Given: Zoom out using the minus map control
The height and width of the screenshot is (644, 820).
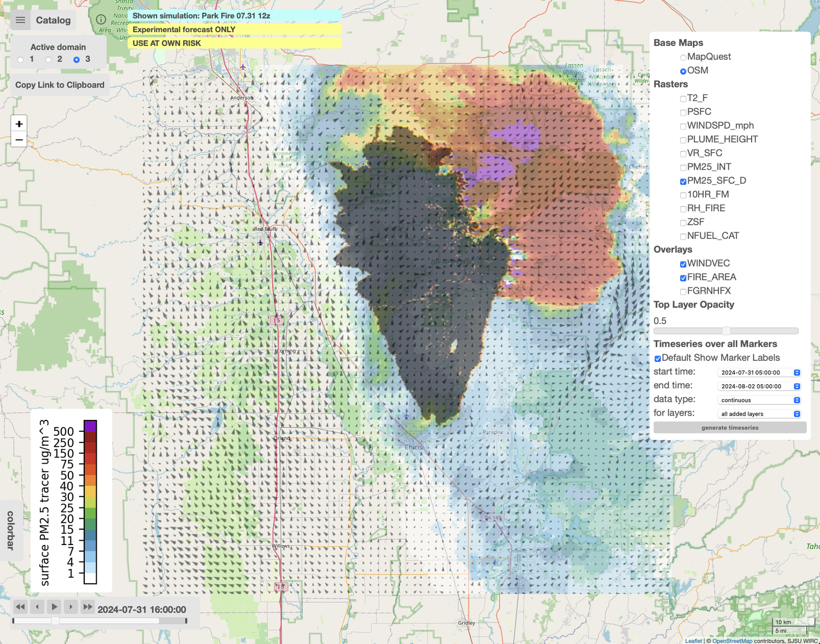Looking at the screenshot, I should click(x=19, y=140).
